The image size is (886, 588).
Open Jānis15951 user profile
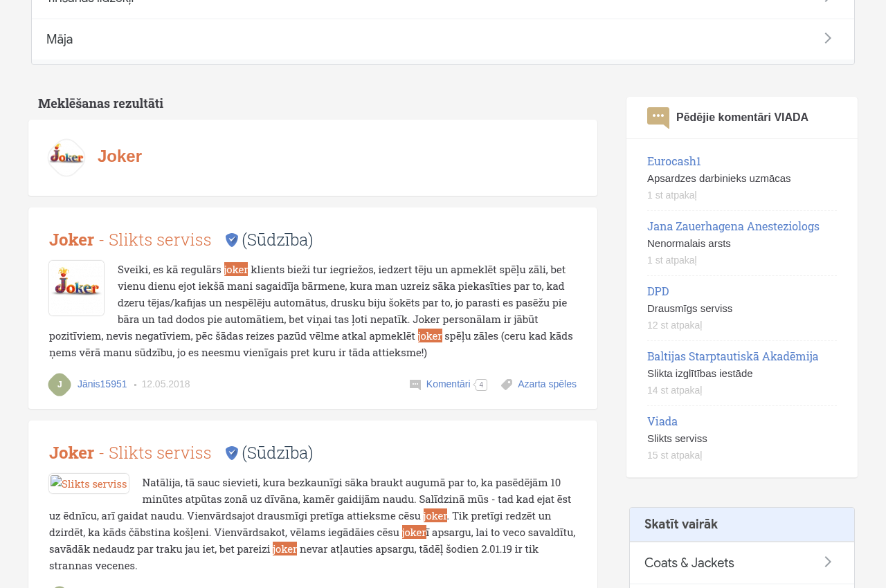click(x=102, y=384)
